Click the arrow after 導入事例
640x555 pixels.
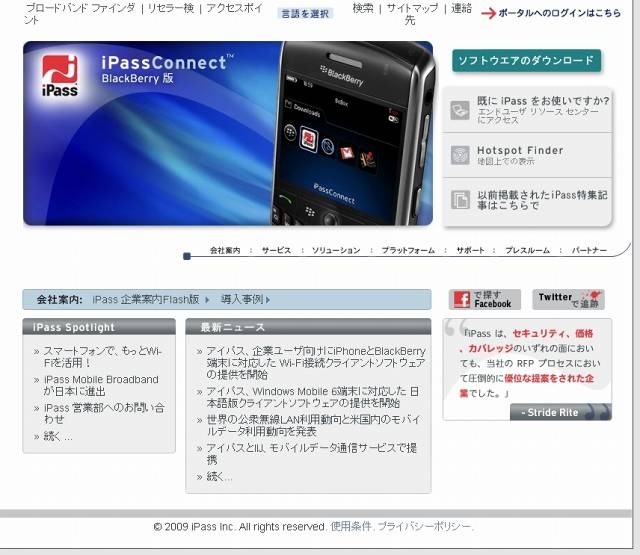268,300
